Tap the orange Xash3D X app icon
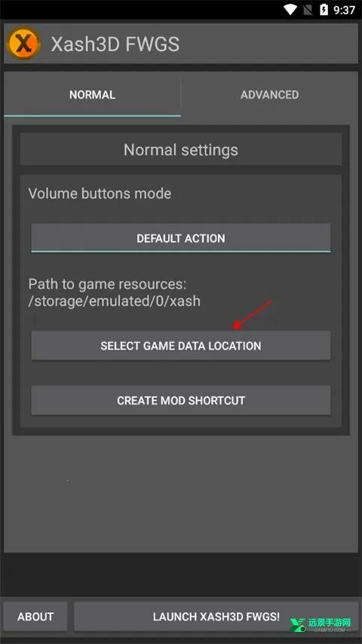The width and height of the screenshot is (362, 644). point(23,44)
